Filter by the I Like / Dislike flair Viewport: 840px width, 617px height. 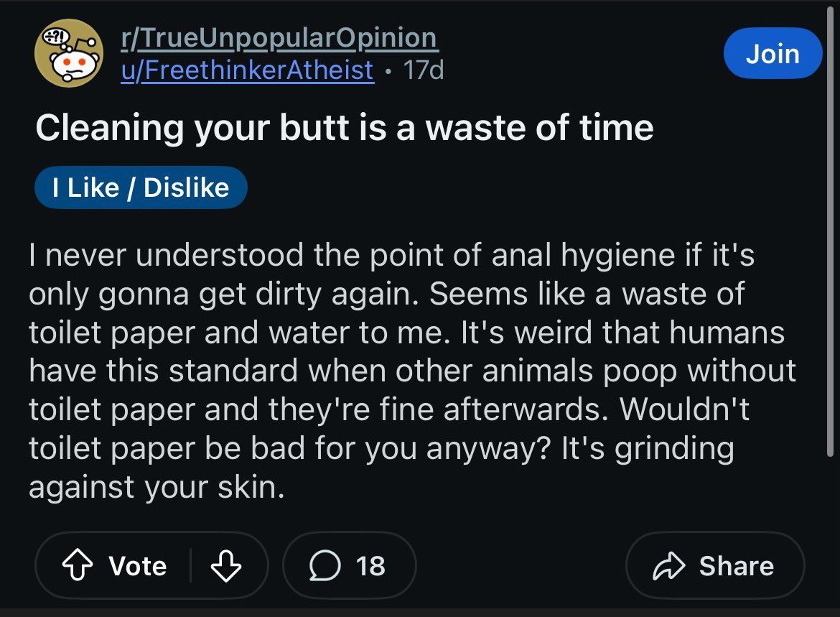(141, 187)
